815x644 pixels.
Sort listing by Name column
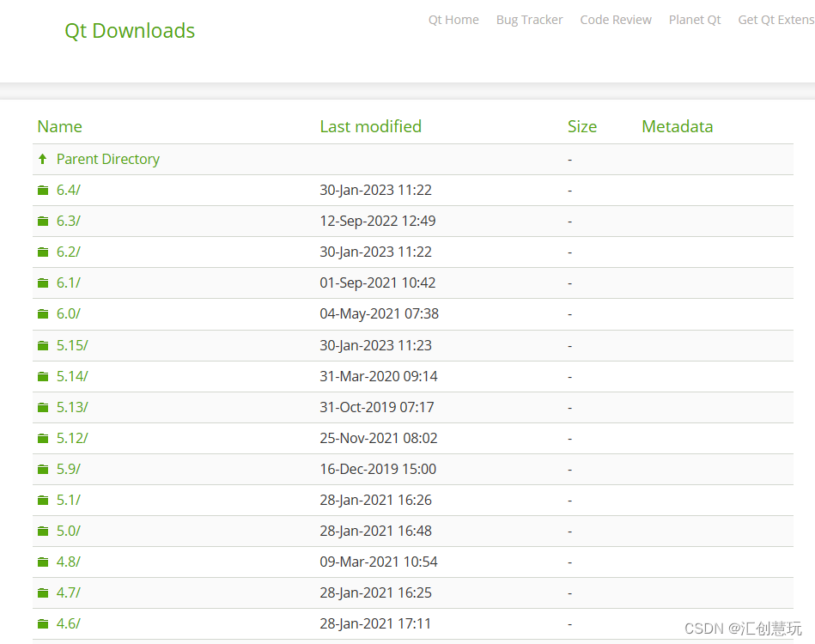tap(60, 126)
